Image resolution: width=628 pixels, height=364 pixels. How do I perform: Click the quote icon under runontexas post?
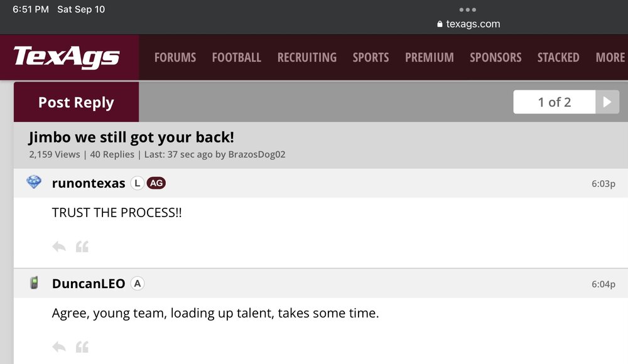tap(82, 247)
